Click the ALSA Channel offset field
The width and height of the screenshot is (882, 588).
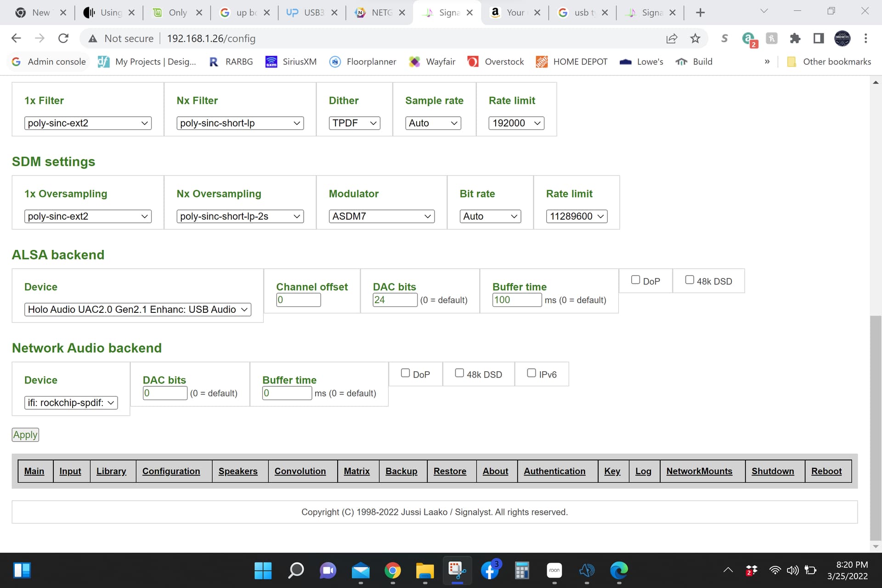(299, 300)
